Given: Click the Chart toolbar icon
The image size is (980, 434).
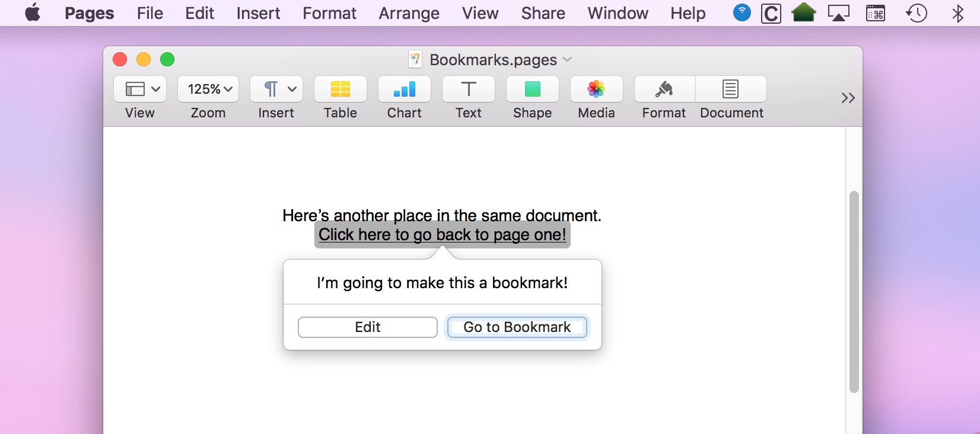Looking at the screenshot, I should tap(405, 89).
